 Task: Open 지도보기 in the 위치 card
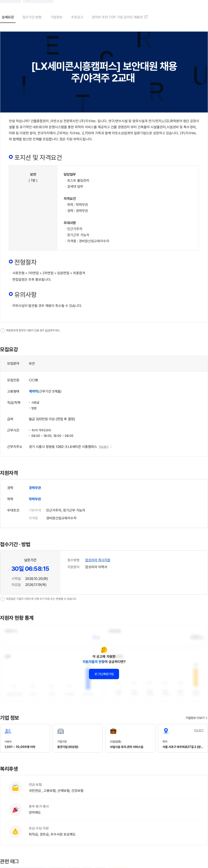[x=198, y=730]
